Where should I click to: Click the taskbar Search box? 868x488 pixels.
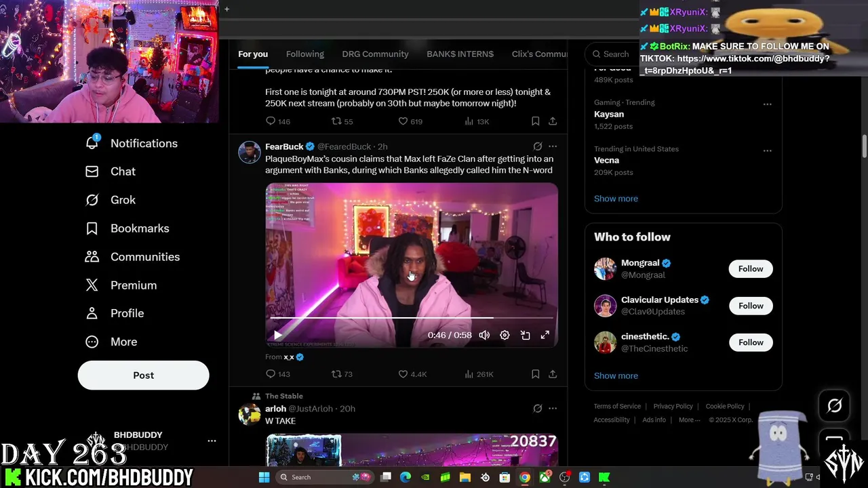coord(325,477)
